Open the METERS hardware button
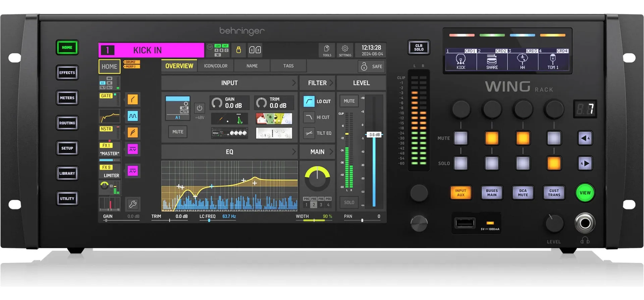The height and width of the screenshot is (300, 644). coord(67,98)
